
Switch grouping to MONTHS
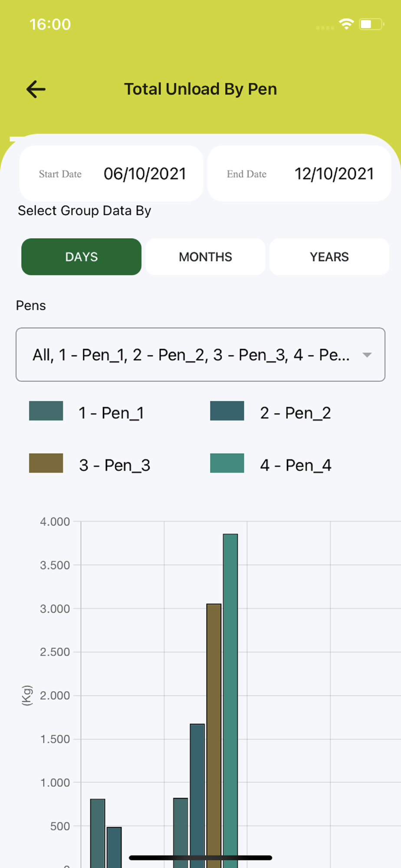point(205,257)
